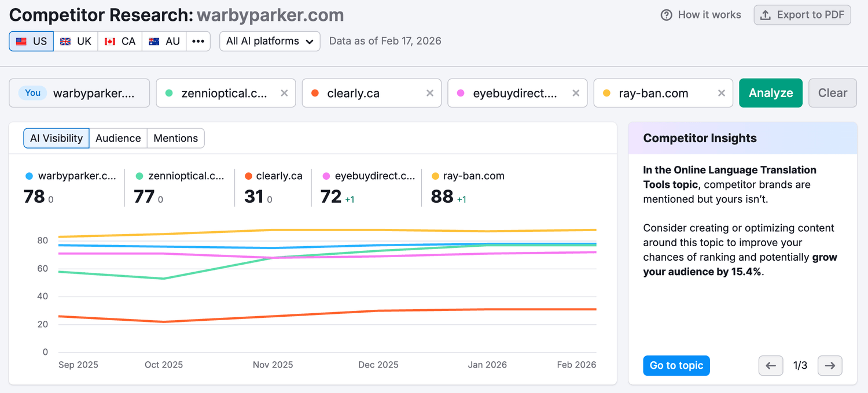The image size is (868, 393).
Task: Switch to the Audience tab
Action: click(118, 138)
